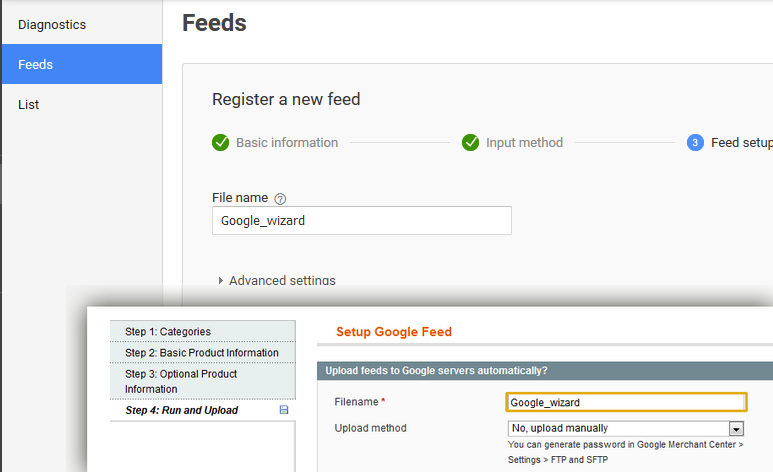Click the File name help question icon
This screenshot has height=472, width=773.
coord(280,199)
